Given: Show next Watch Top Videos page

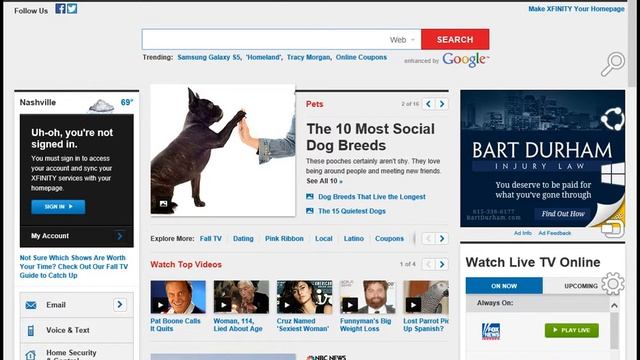Looking at the screenshot, I should [442, 264].
